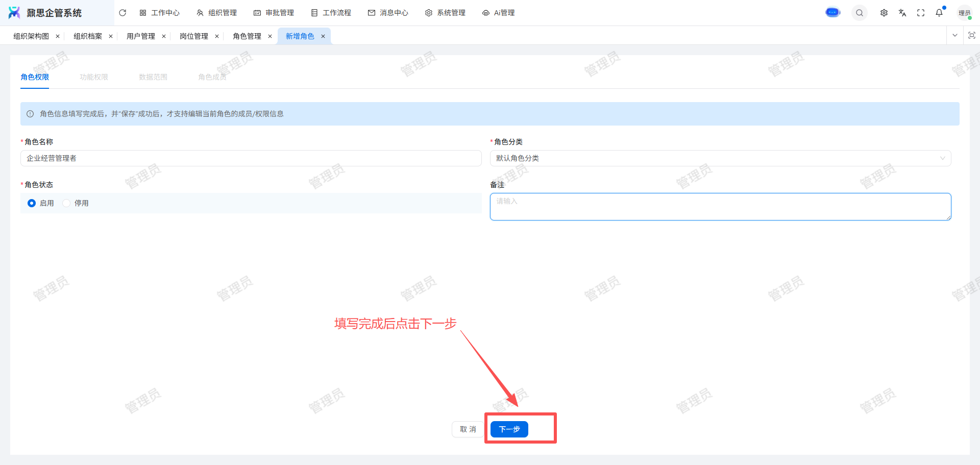
Task: Click the 备注 text area
Action: coord(720,207)
